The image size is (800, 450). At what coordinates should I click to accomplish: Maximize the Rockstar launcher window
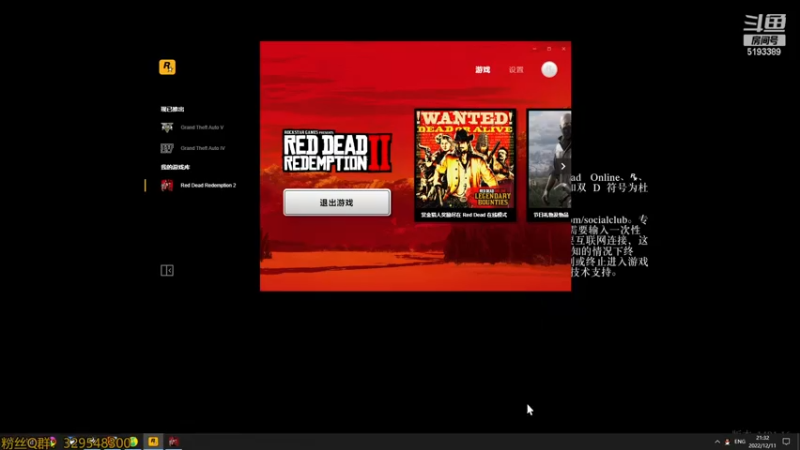[549, 49]
